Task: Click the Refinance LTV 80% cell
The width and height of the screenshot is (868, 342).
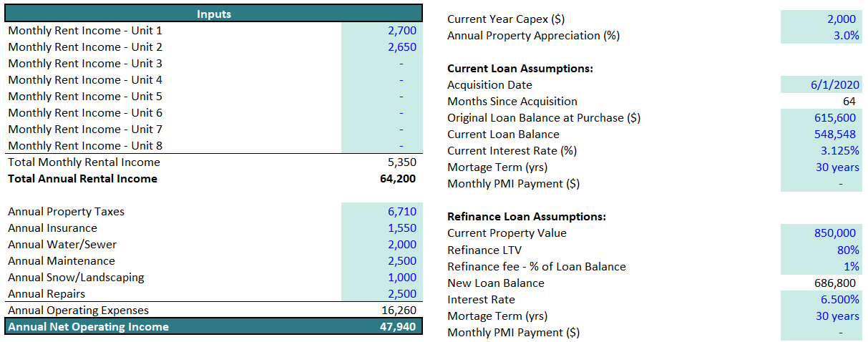Action: click(821, 250)
